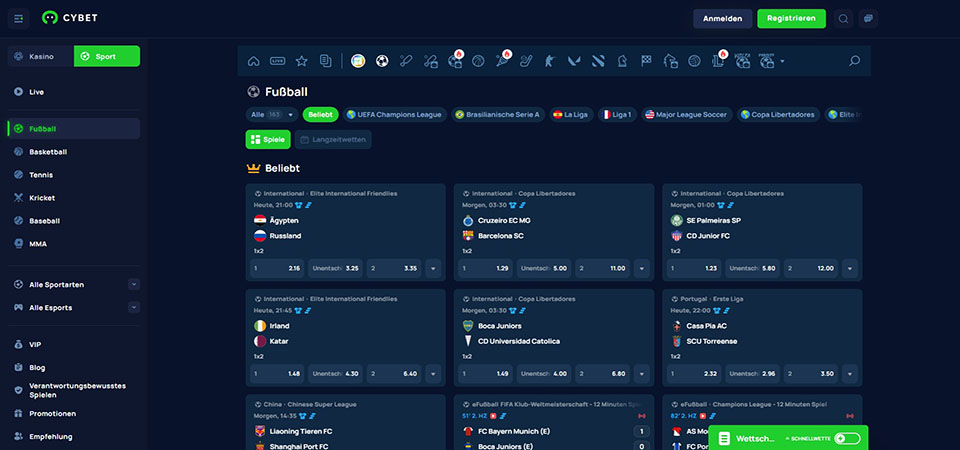Screen dimensions: 960x450
Task: Bet on Ägypten win at 2.16
Action: coord(277,268)
